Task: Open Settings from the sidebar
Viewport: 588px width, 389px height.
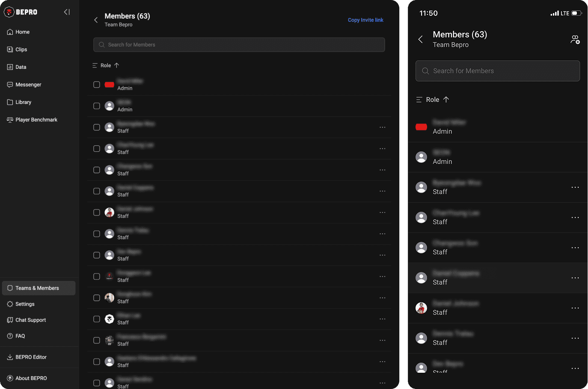Action: click(21, 304)
